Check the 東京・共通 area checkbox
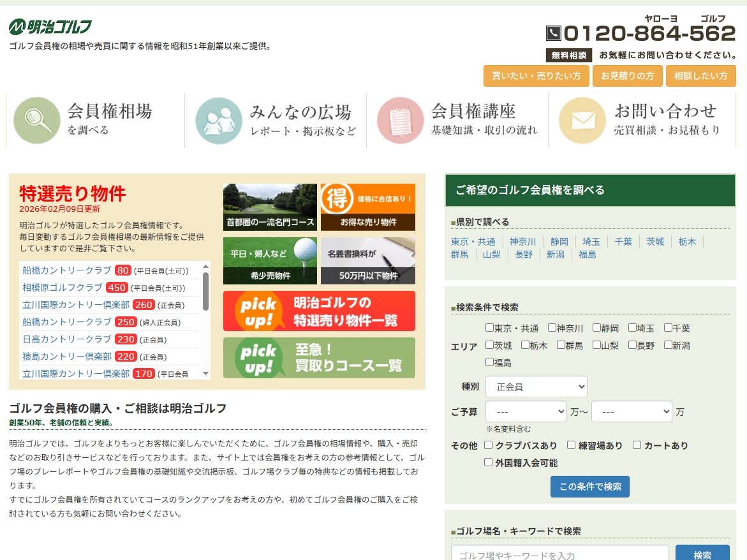The image size is (747, 560). [x=489, y=328]
